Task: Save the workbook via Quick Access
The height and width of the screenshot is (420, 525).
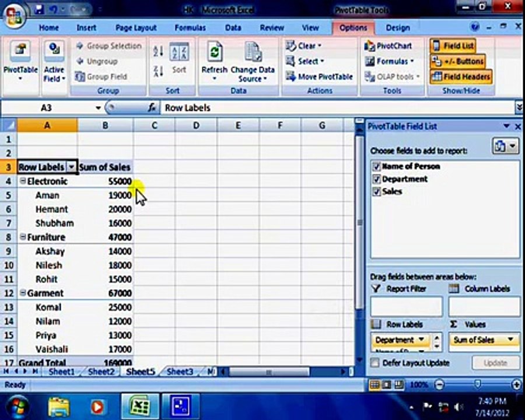Action: click(40, 9)
